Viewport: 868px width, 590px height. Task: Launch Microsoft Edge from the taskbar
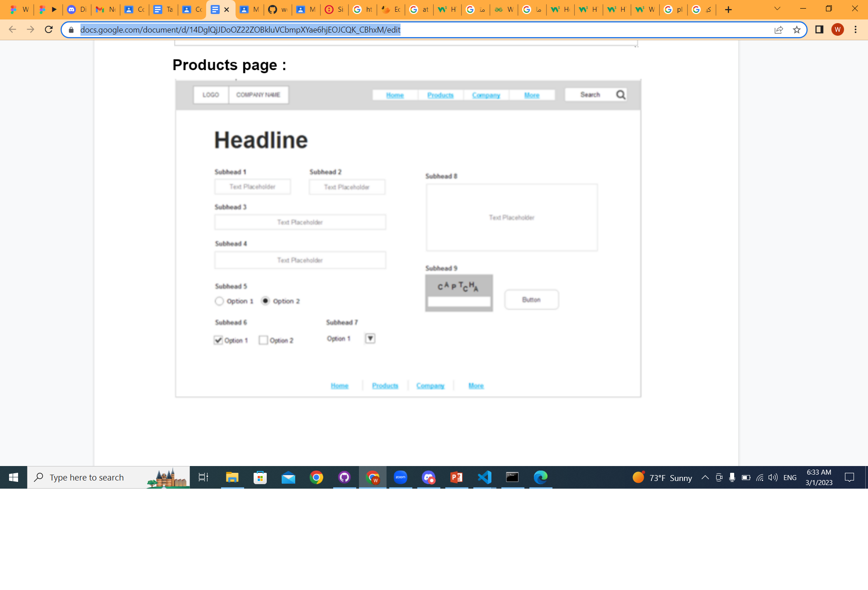[540, 477]
